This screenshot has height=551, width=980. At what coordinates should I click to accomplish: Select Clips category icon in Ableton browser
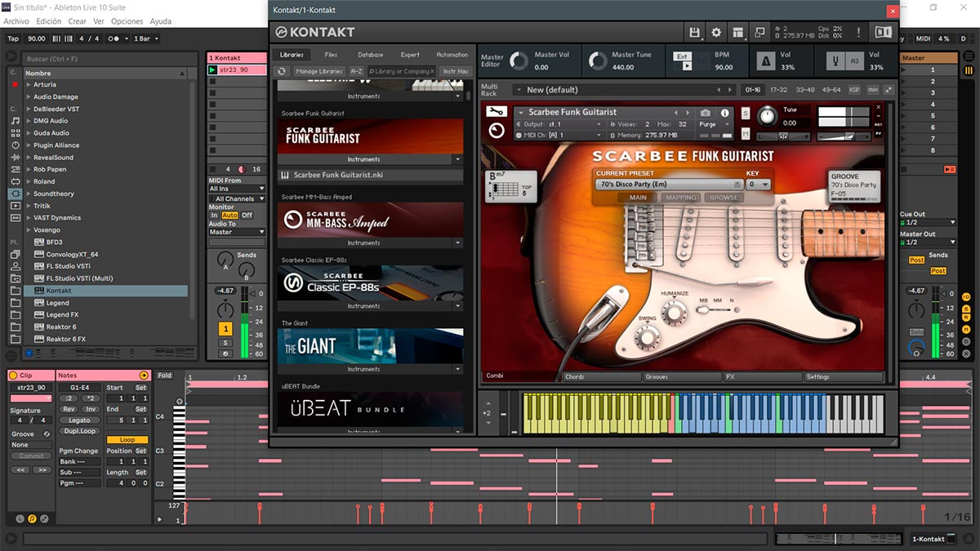[15, 206]
